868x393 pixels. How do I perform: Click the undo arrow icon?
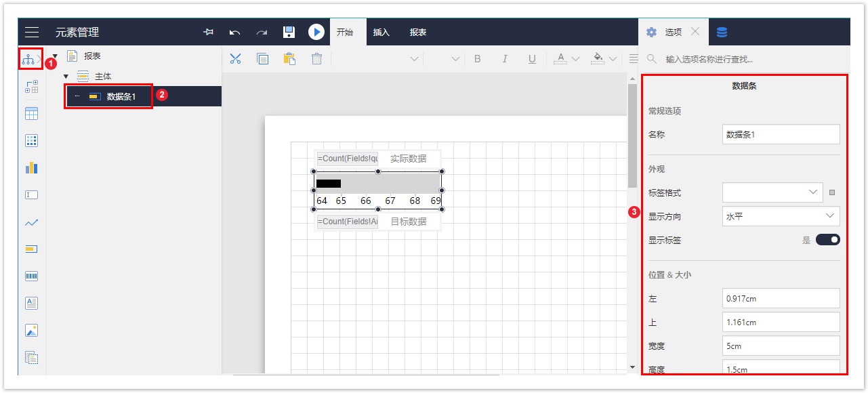point(235,32)
